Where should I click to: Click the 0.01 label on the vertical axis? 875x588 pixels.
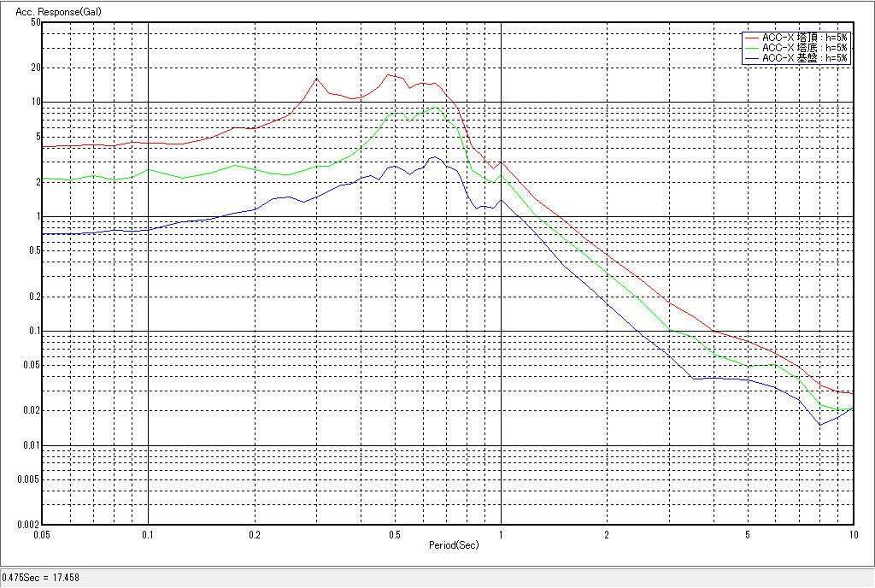coord(32,445)
